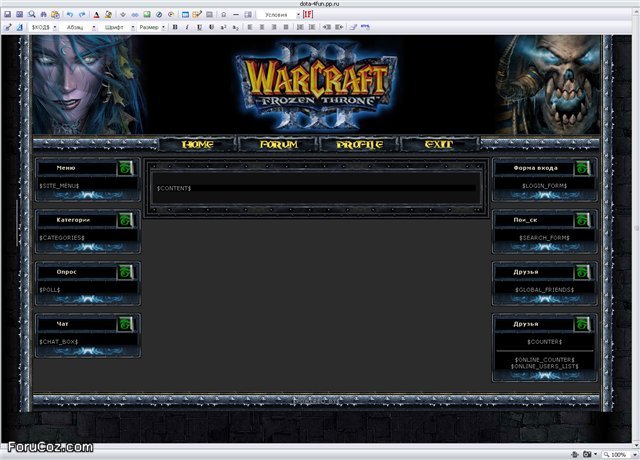Click the blue window frame icon
Image resolution: width=640 pixels, height=460 pixels.
(185, 15)
